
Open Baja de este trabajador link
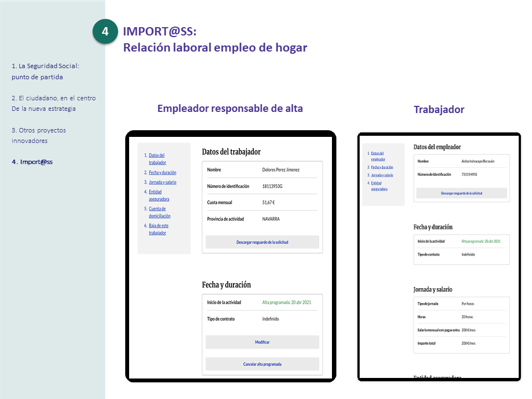158,229
